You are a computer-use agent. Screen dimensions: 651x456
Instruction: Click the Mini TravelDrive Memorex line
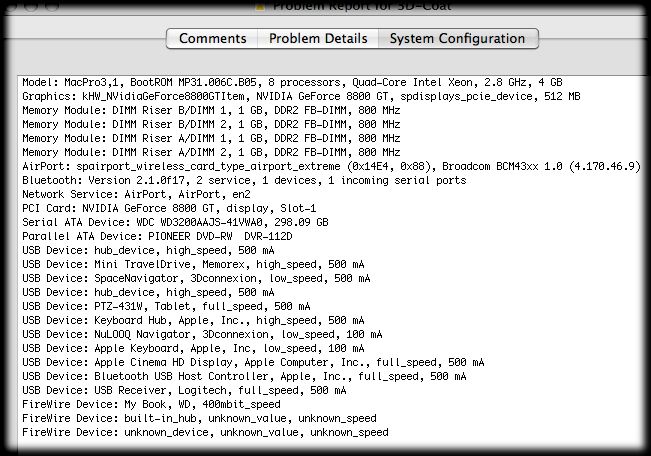[193, 265]
